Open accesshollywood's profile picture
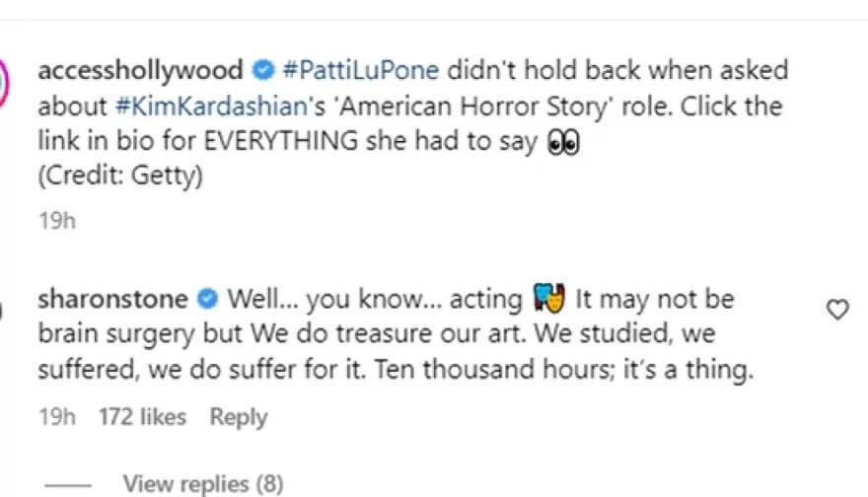The height and width of the screenshot is (497, 868). coord(4,79)
